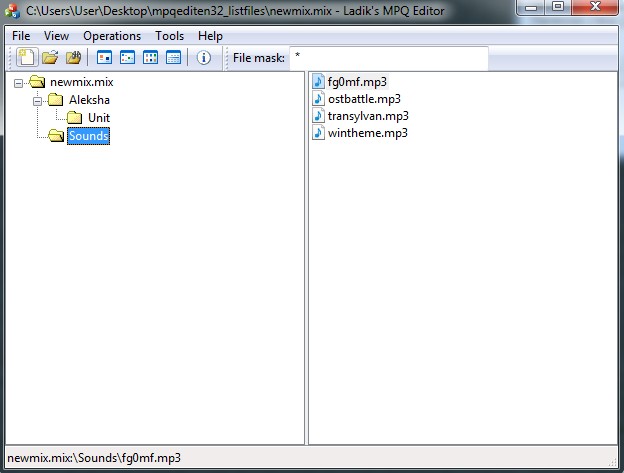Select the Aleksha folder label
Viewport: 624px width, 473px height.
pyautogui.click(x=89, y=99)
